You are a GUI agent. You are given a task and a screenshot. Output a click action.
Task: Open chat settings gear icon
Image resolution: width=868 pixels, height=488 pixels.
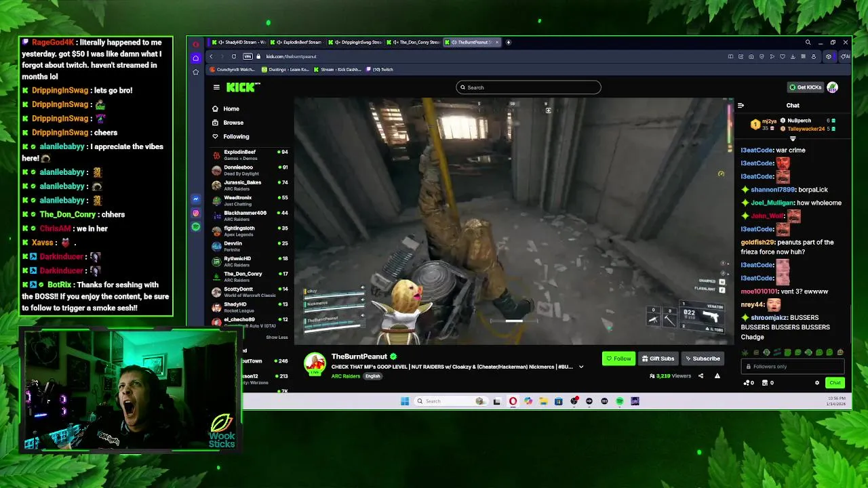point(817,383)
